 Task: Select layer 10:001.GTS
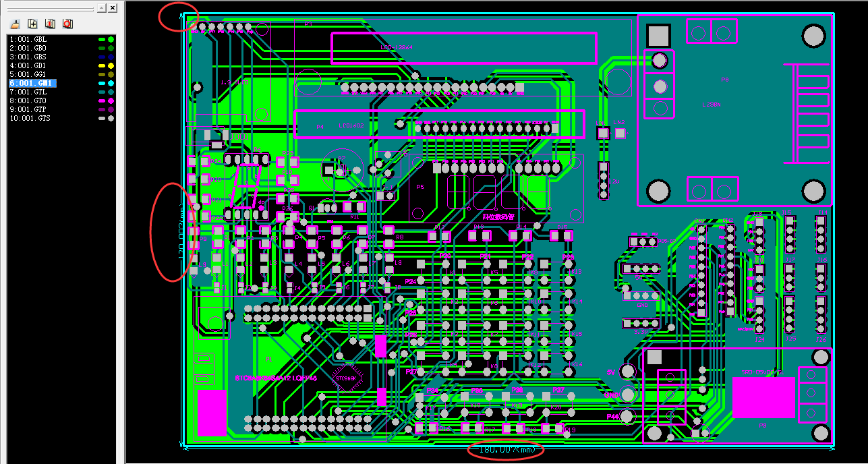click(x=30, y=118)
